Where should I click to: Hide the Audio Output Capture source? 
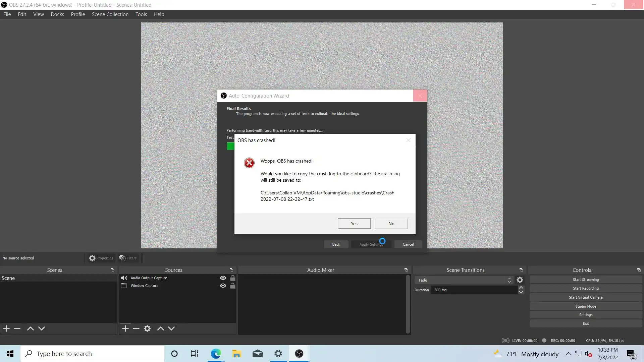223,278
